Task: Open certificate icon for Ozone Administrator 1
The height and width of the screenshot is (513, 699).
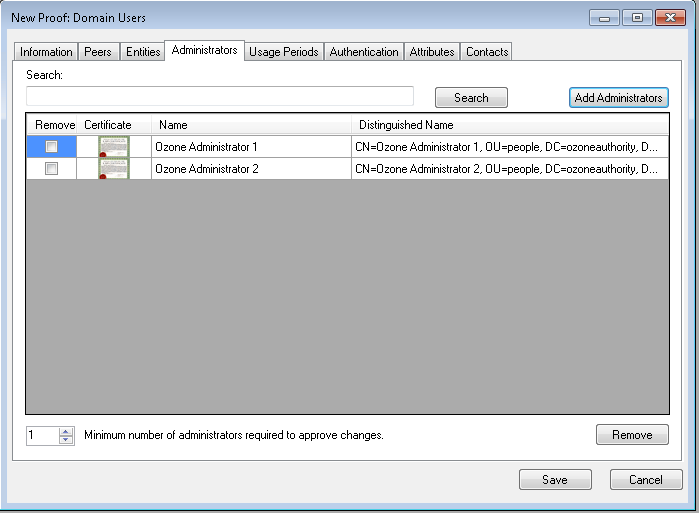Action: [114, 147]
